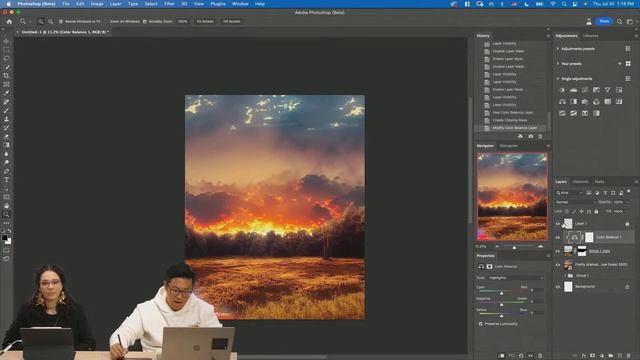Delete layer using Layers panel trash

click(x=629, y=356)
